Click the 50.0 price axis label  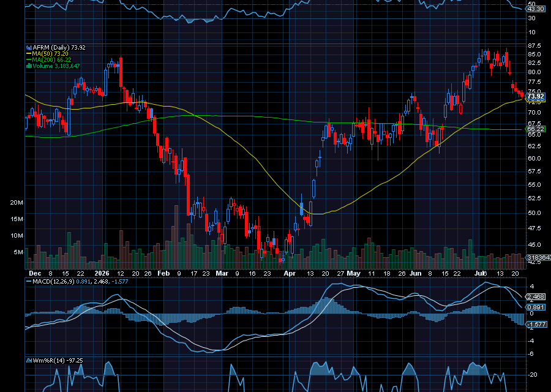[x=534, y=213]
